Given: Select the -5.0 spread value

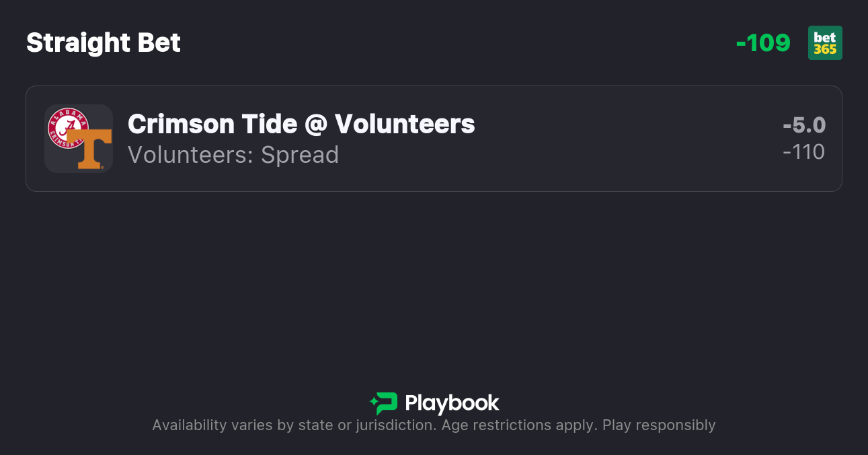Looking at the screenshot, I should (x=804, y=125).
